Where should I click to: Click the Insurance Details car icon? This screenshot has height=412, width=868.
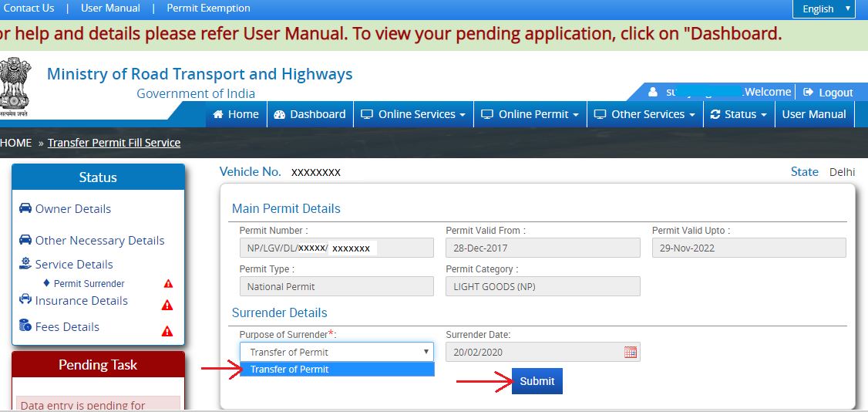coord(25,299)
